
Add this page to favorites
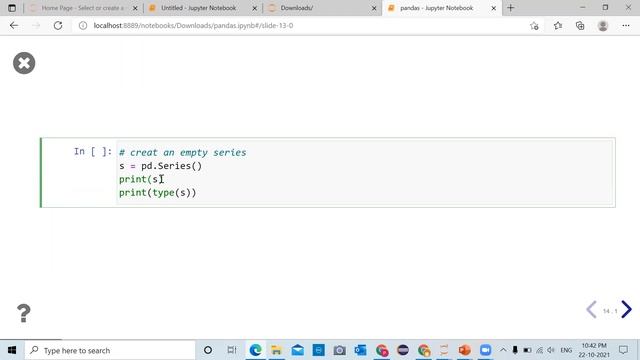[534, 26]
